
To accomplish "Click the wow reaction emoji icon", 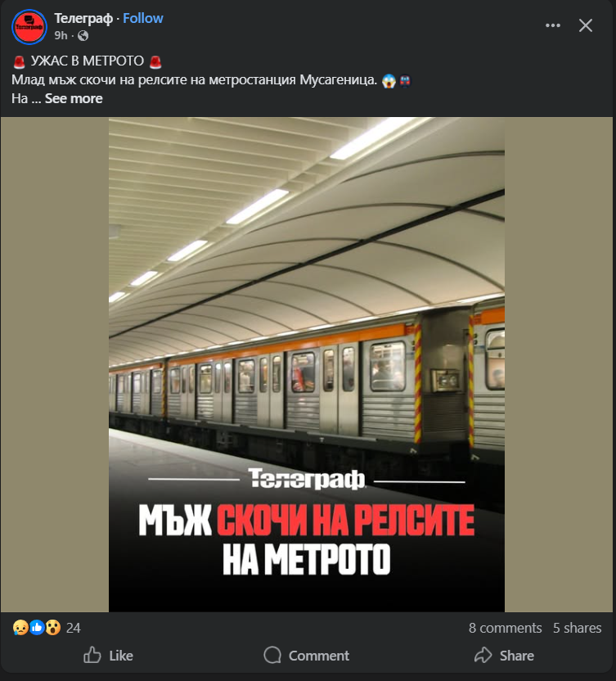I will pyautogui.click(x=53, y=628).
